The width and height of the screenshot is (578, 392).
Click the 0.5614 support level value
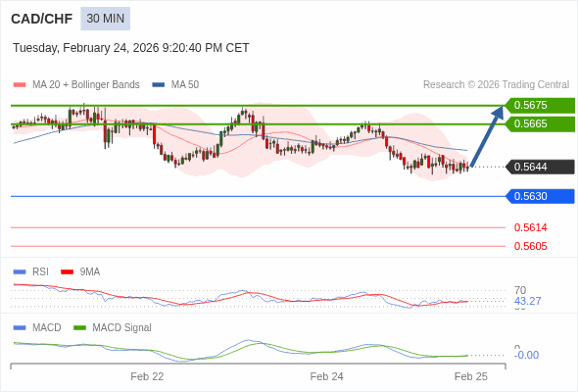click(x=530, y=227)
